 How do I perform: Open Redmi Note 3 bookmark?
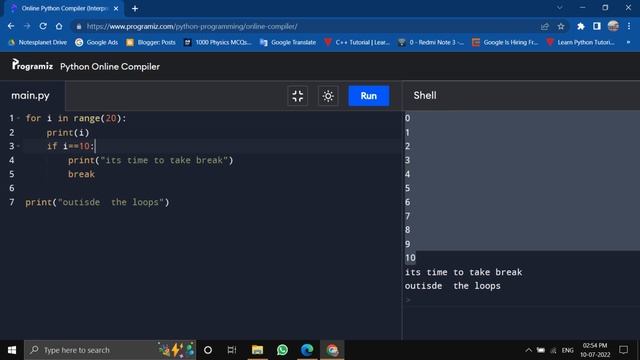coord(431,42)
